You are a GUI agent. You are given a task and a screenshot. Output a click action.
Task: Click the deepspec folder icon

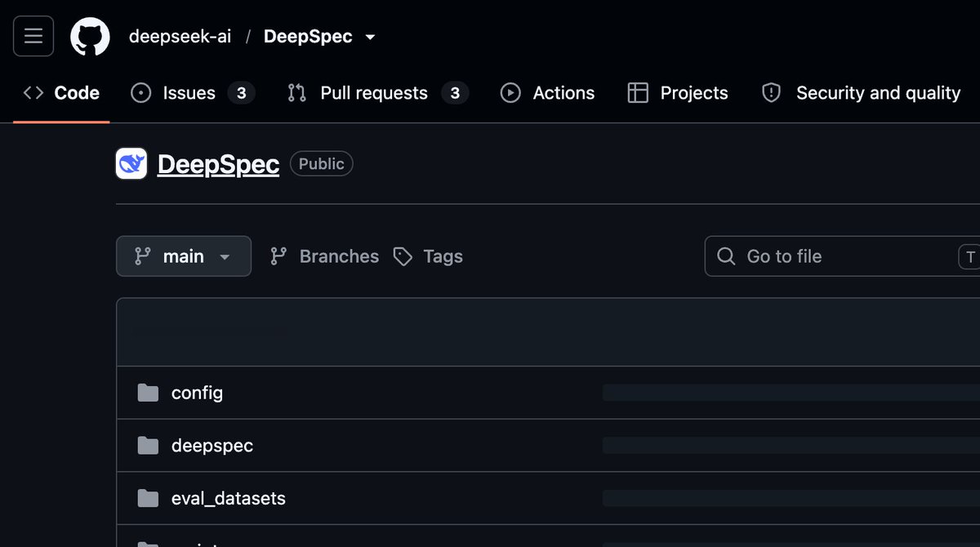coord(148,446)
